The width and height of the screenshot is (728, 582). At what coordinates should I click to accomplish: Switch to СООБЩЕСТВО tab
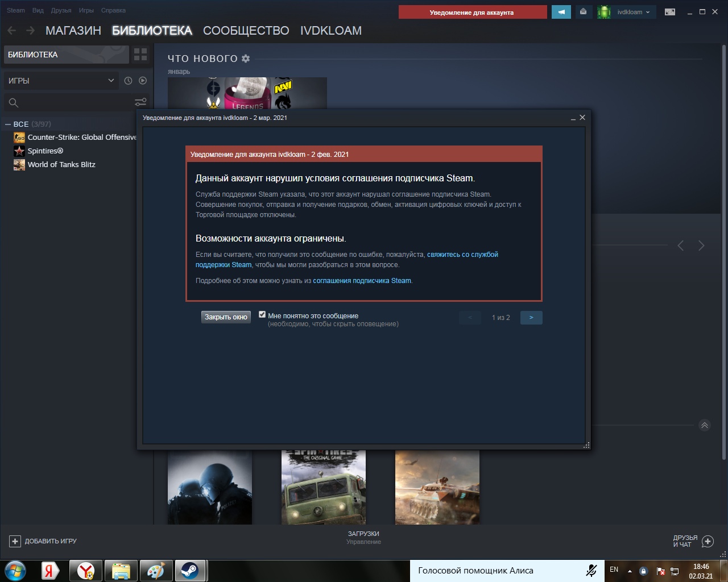(246, 31)
